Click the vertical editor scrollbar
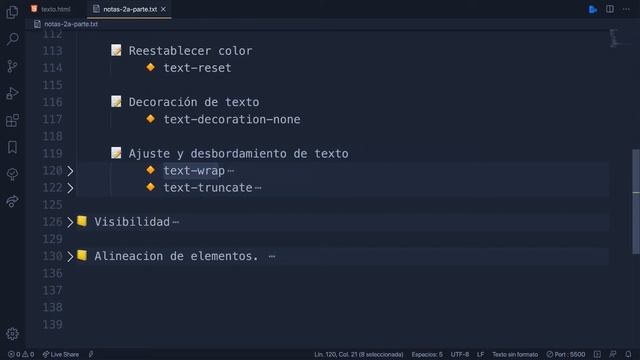This screenshot has height=360, width=640. (636, 201)
